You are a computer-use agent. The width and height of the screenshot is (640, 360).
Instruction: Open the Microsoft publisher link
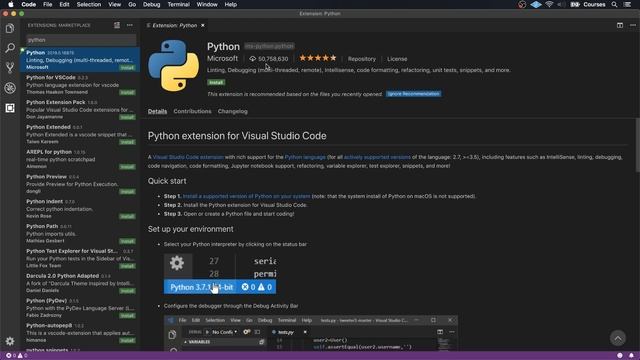coord(222,58)
